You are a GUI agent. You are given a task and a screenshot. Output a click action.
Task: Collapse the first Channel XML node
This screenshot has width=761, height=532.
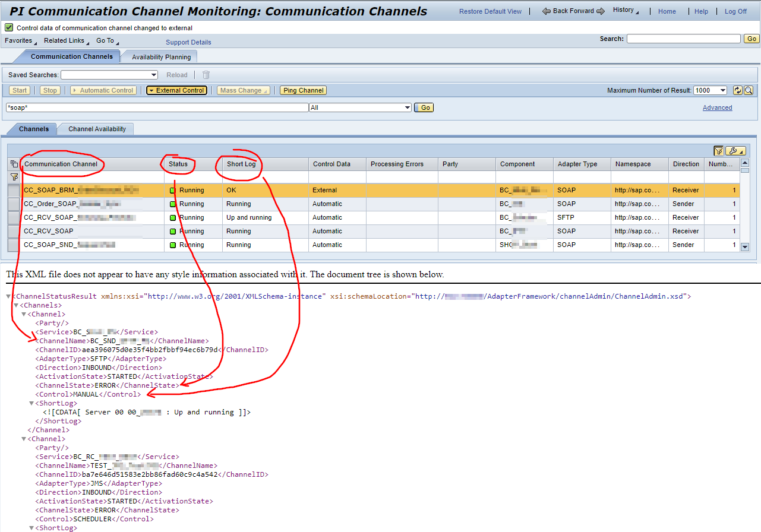pyautogui.click(x=24, y=314)
